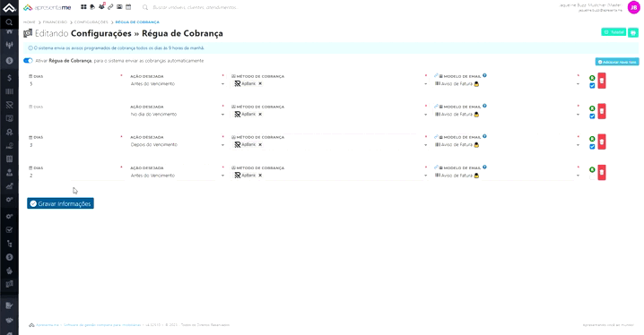The width and height of the screenshot is (644, 335).
Task: Go to Configurações breadcrumb
Action: click(x=91, y=22)
